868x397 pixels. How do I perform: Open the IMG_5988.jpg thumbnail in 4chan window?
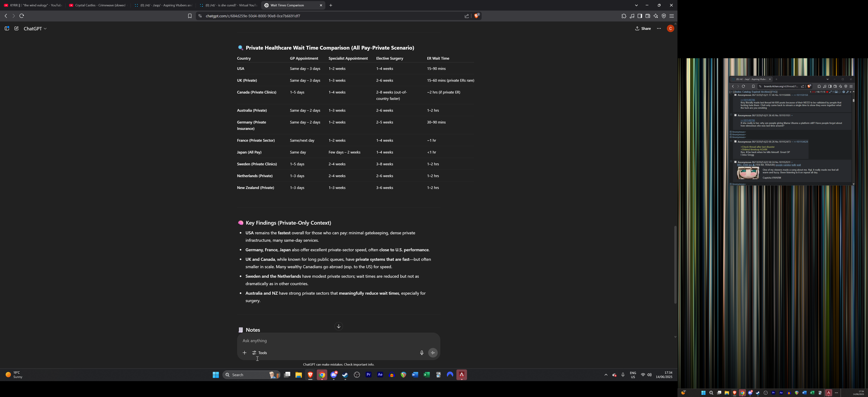tap(748, 173)
